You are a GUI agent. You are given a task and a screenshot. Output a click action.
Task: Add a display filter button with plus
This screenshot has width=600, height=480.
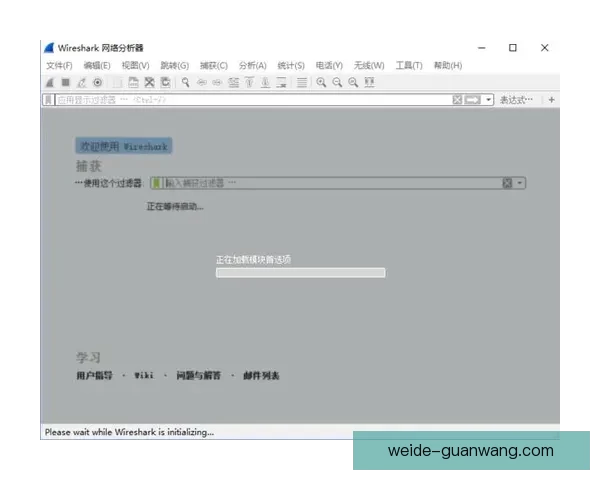551,100
